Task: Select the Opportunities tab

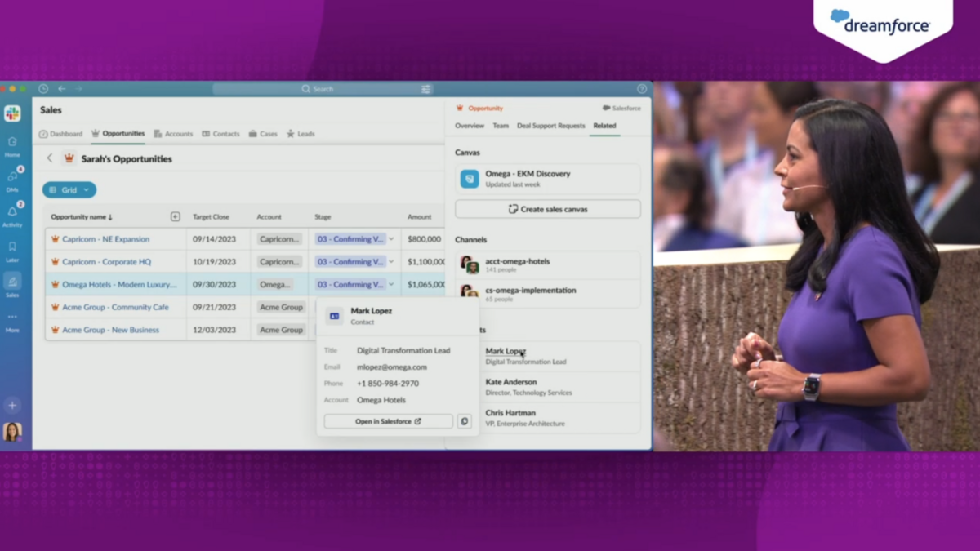Action: tap(118, 134)
